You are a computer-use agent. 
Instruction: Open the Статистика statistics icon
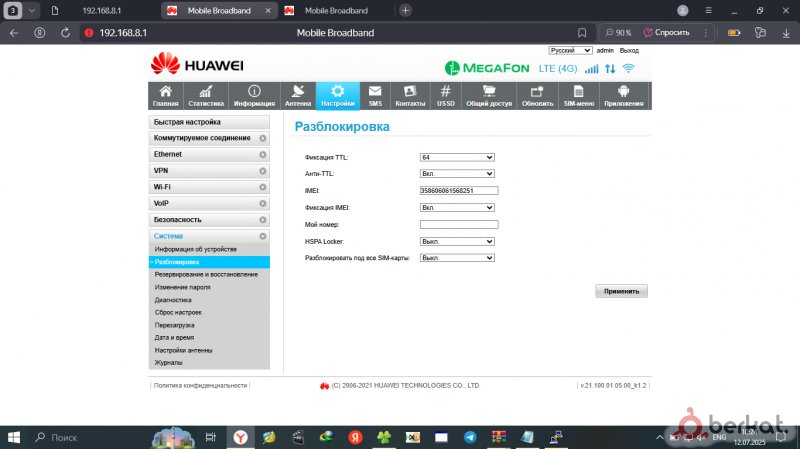click(205, 92)
